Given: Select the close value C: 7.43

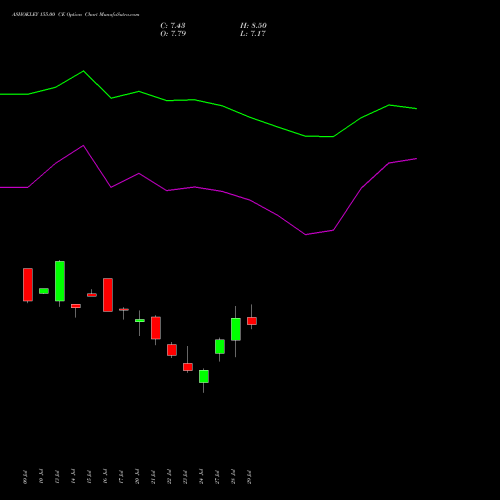Looking at the screenshot, I should (173, 26).
